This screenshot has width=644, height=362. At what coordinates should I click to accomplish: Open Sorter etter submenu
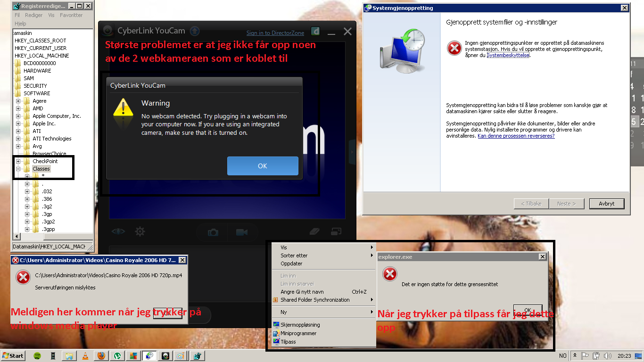[324, 255]
